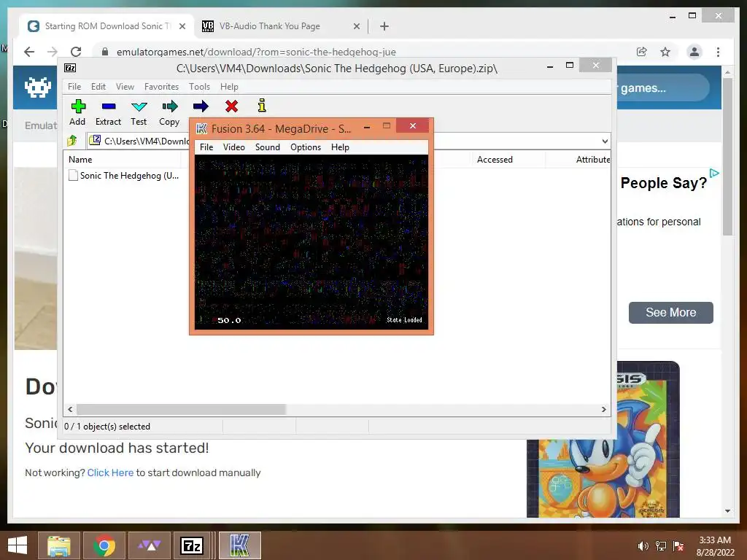Switch to the Starting ROM Download Sonic tab

(107, 26)
